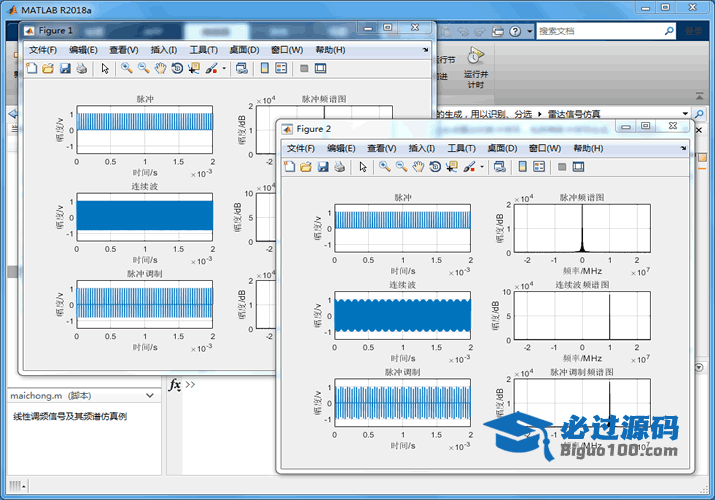Viewport: 715px width, 500px height.
Task: Click the left scrollbar thumb in main window
Action: point(12,272)
